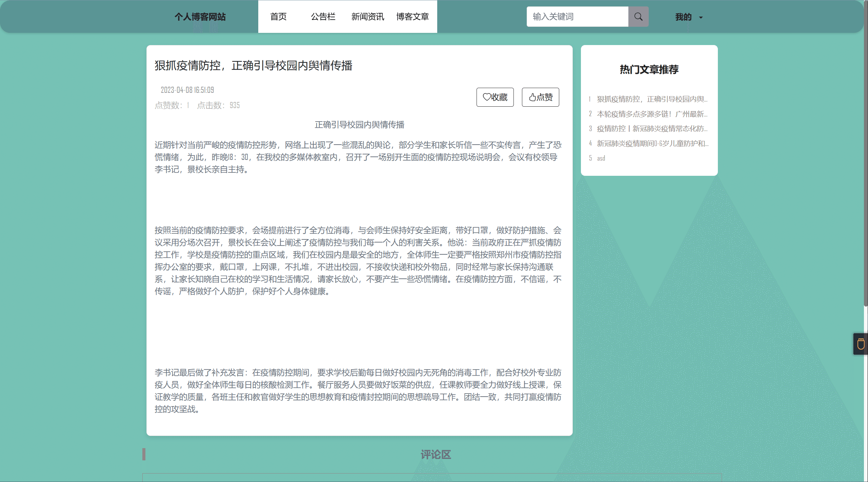Open the 我的 user menu
The width and height of the screenshot is (868, 482).
(683, 17)
